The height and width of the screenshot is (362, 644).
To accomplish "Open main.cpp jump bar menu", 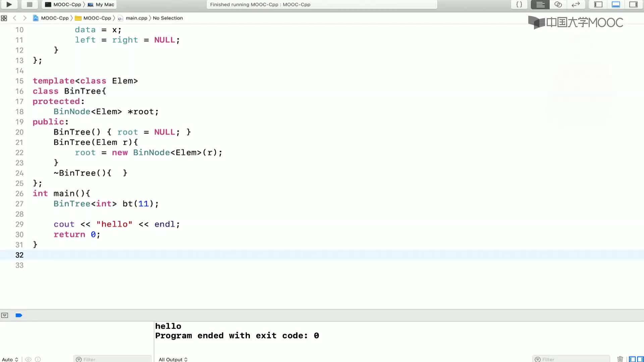I will pos(132,18).
